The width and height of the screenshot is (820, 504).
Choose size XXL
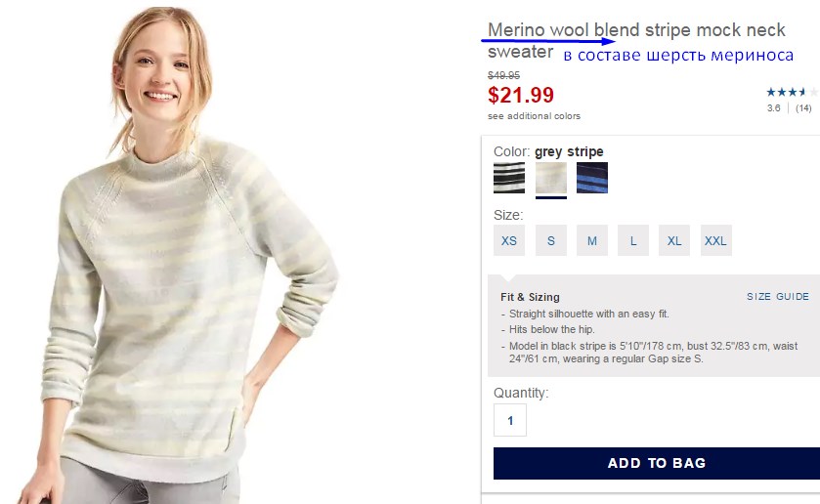pos(716,240)
